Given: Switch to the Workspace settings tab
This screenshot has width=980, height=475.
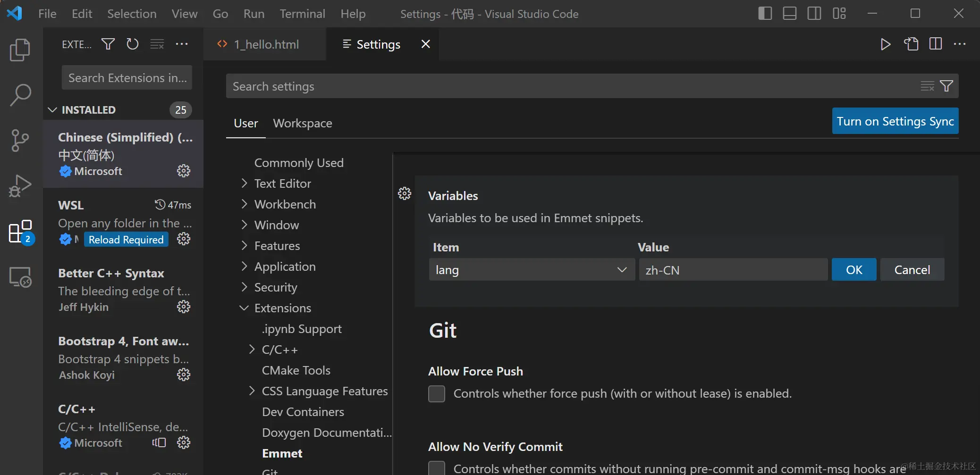Looking at the screenshot, I should point(303,124).
